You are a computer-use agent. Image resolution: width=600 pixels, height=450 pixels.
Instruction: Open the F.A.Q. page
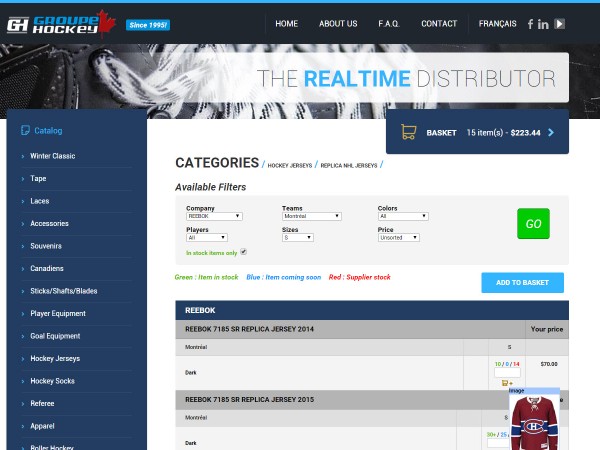pyautogui.click(x=389, y=24)
